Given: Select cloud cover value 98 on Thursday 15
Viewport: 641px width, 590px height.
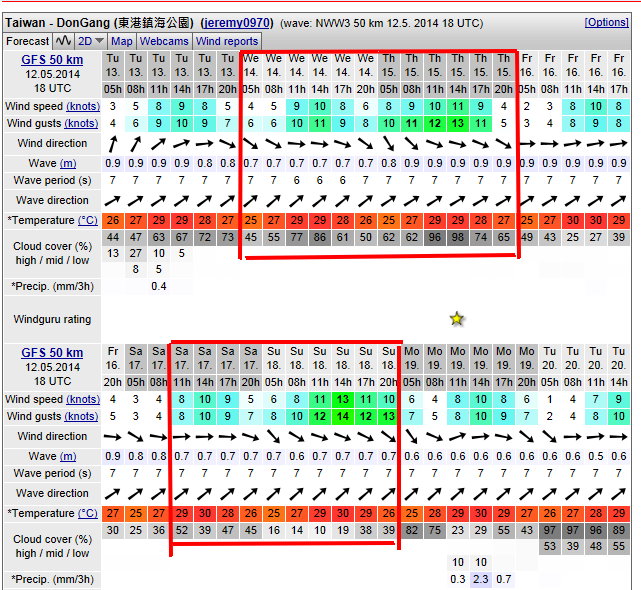Looking at the screenshot, I should click(458, 237).
